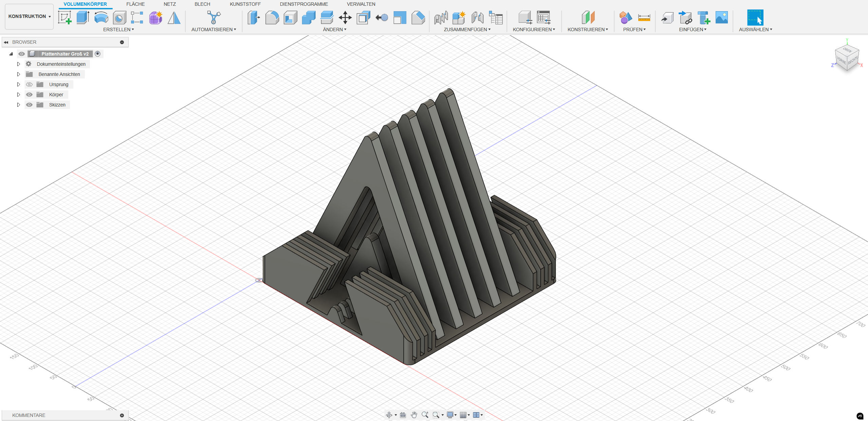Click the Measure ruler icon
The image size is (868, 421).
(644, 17)
